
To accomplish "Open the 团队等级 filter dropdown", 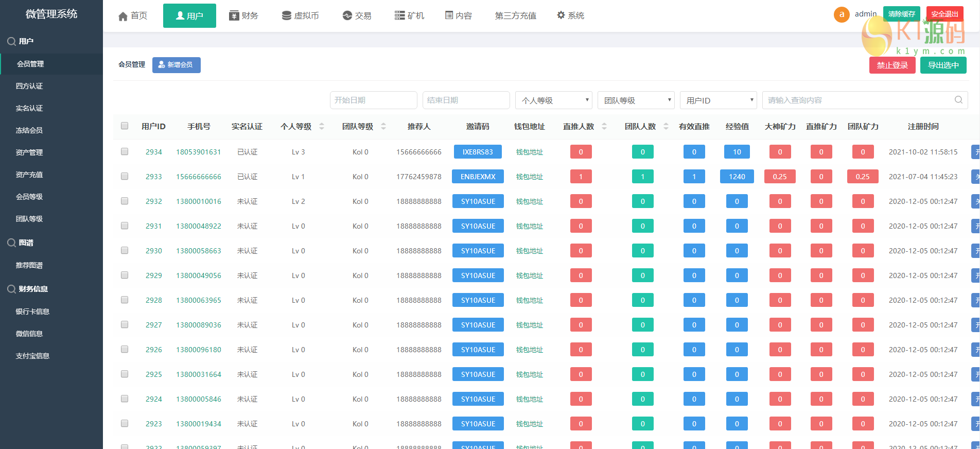I will coord(636,100).
